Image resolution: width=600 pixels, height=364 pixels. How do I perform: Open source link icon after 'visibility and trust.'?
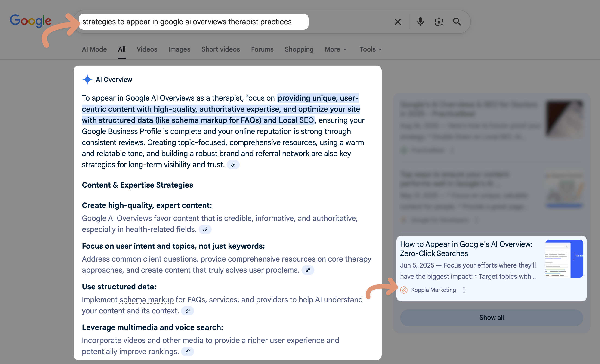[233, 165]
